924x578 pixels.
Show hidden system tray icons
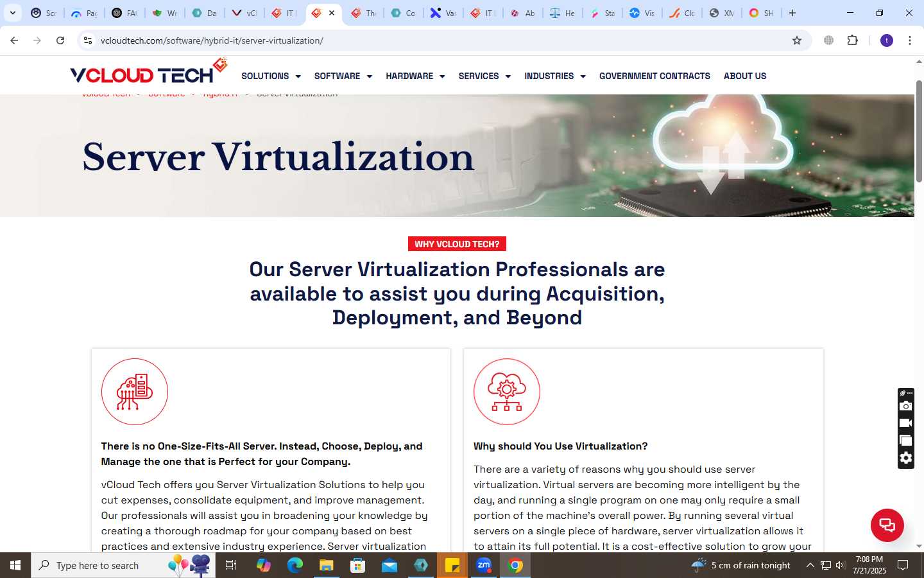coord(810,565)
